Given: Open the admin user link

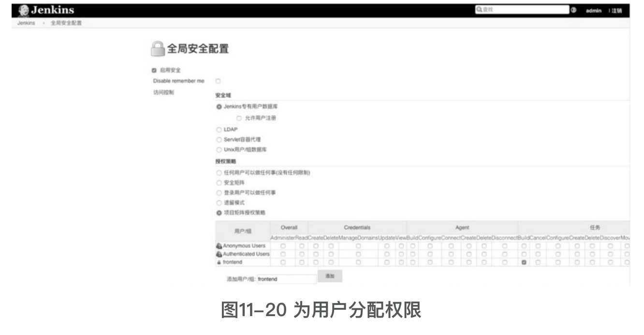Looking at the screenshot, I should pos(593,11).
